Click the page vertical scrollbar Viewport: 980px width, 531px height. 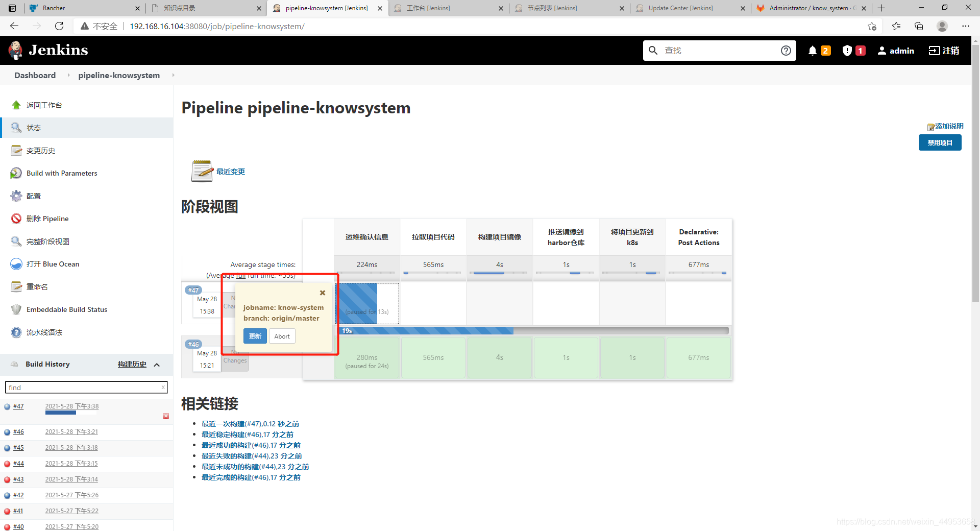975,174
